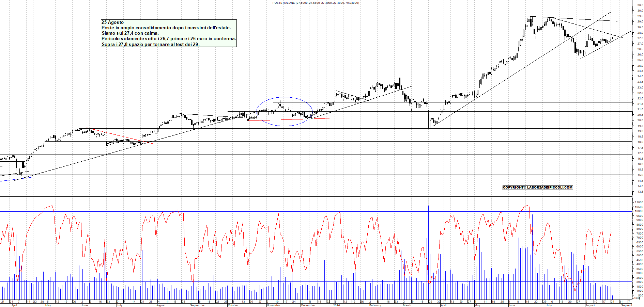This screenshot has width=644, height=307.
Task: Click the 17.5 price axis label
Action: [640, 148]
